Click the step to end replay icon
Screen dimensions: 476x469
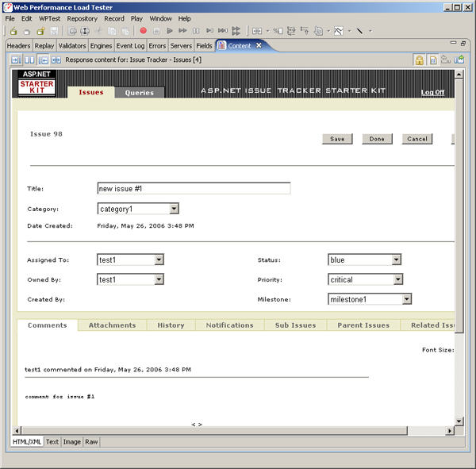click(223, 31)
